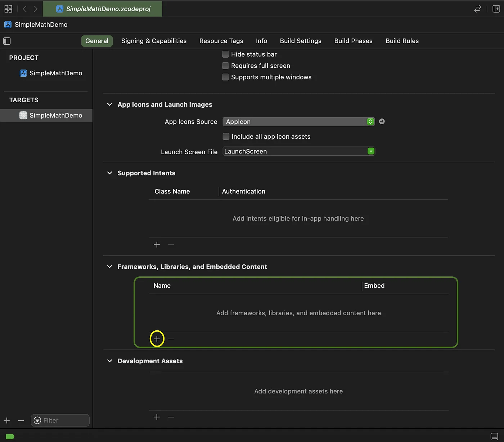Add a development asset with plus
This screenshot has height=442, width=504.
click(x=157, y=417)
